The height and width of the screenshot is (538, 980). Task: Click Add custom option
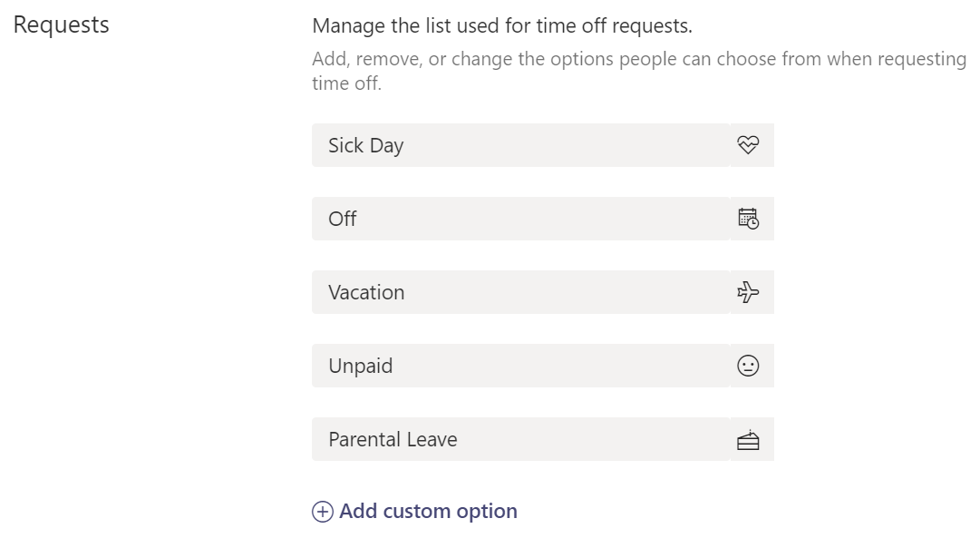point(427,511)
